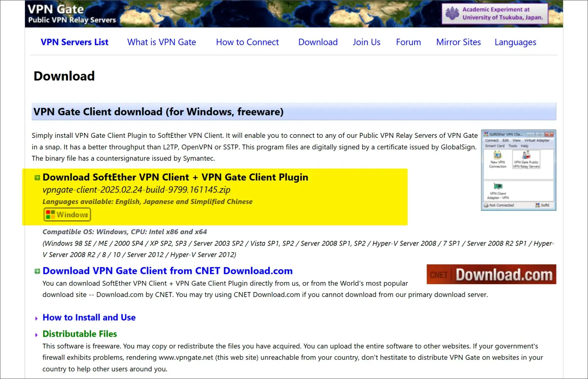
Task: Click green arrow icon beside SoftEther download
Action: pos(37,178)
